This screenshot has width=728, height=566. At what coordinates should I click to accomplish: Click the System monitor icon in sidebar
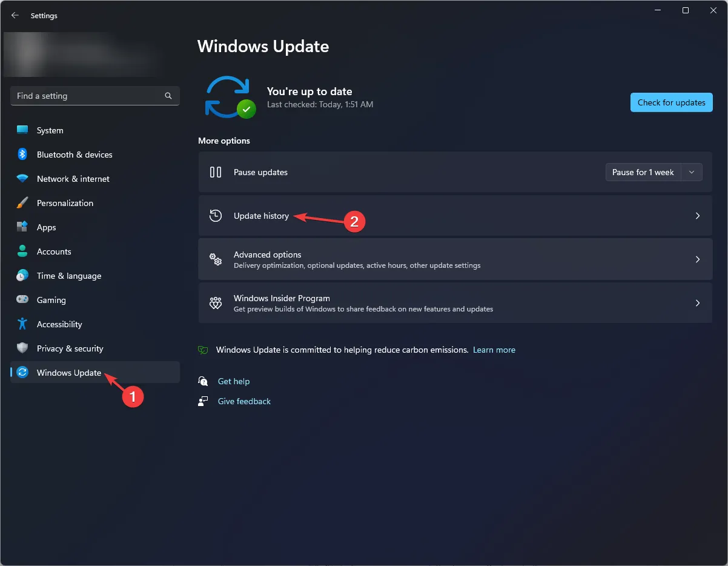point(22,130)
